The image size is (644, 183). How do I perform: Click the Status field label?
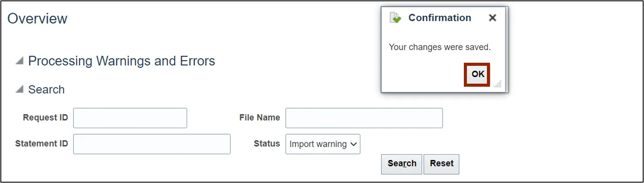[x=267, y=144]
